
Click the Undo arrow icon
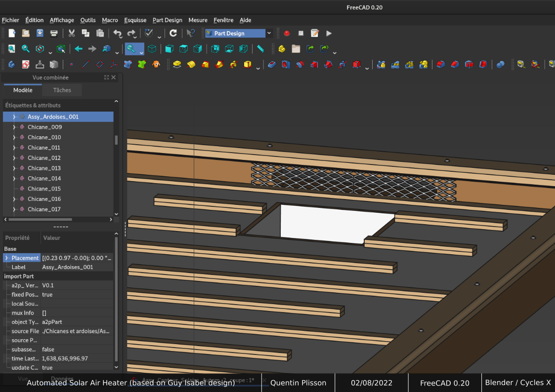(117, 33)
